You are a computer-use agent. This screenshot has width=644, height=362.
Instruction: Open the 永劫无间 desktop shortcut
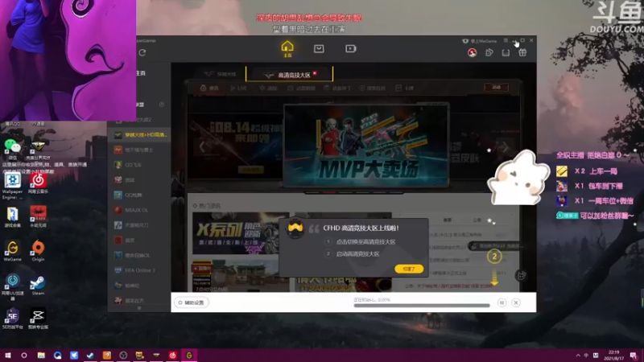pyautogui.click(x=38, y=216)
